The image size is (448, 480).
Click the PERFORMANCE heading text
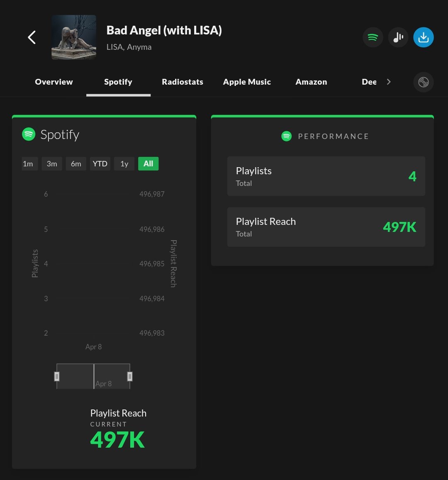click(334, 136)
